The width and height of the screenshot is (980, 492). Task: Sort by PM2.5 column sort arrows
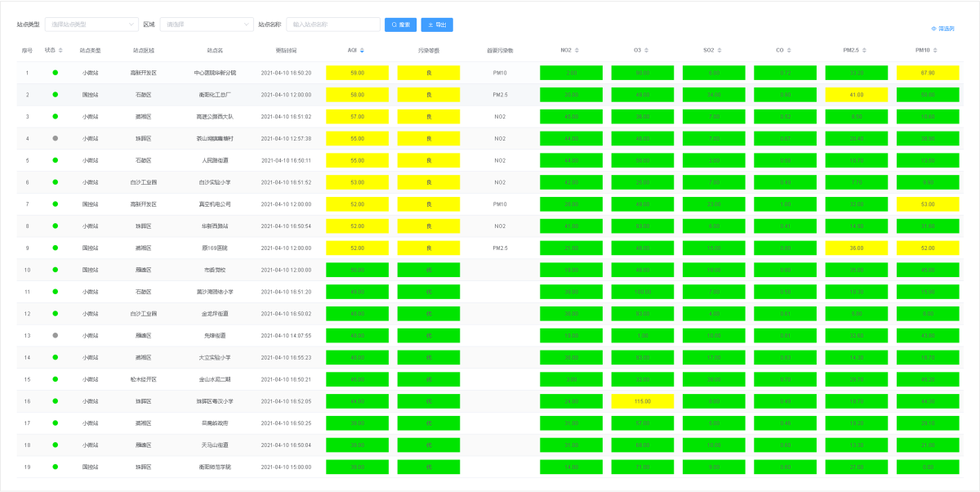click(x=863, y=51)
